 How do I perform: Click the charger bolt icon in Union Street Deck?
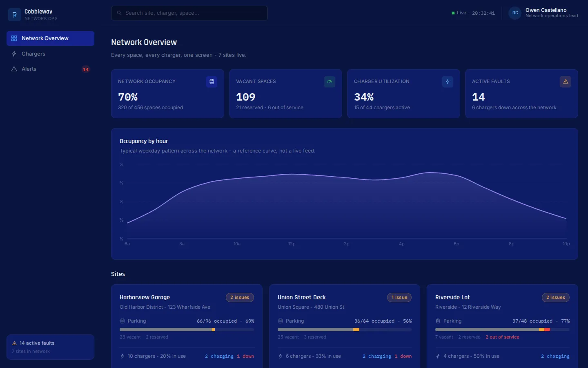[x=281, y=356]
